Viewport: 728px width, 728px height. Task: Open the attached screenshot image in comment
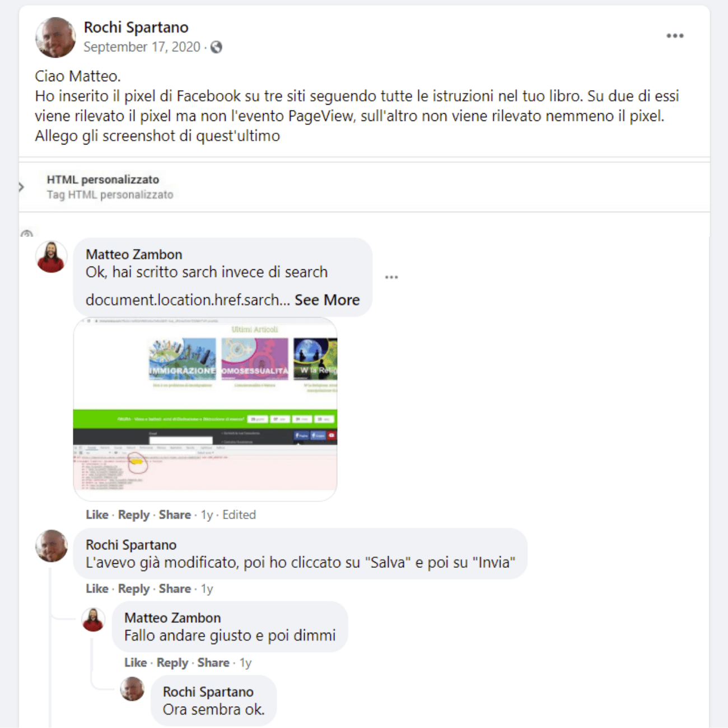[x=205, y=409]
